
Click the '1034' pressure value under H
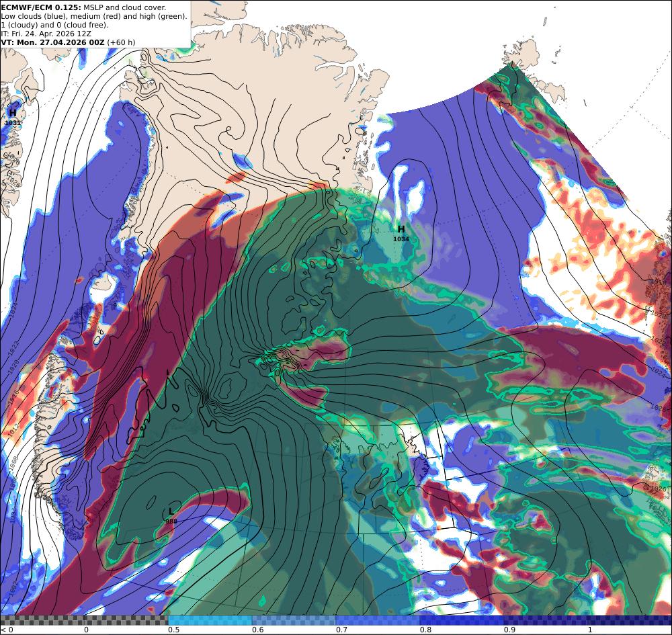tap(401, 239)
